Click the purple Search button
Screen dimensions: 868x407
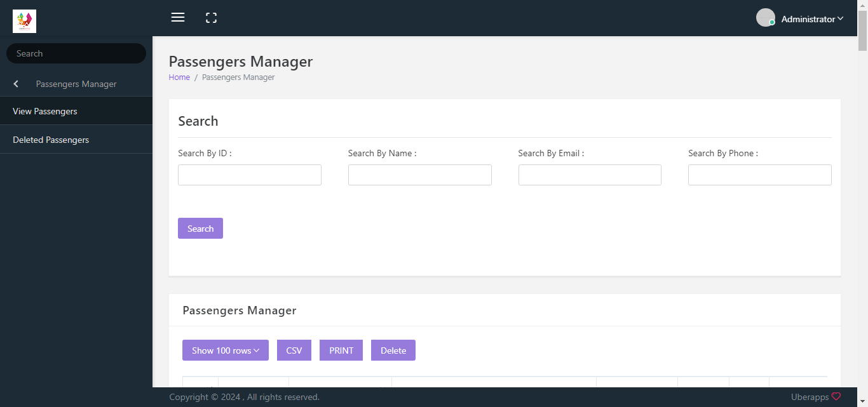(200, 229)
